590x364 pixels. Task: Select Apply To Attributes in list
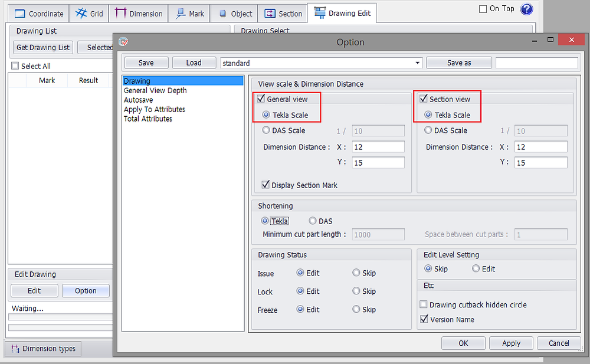tap(155, 109)
